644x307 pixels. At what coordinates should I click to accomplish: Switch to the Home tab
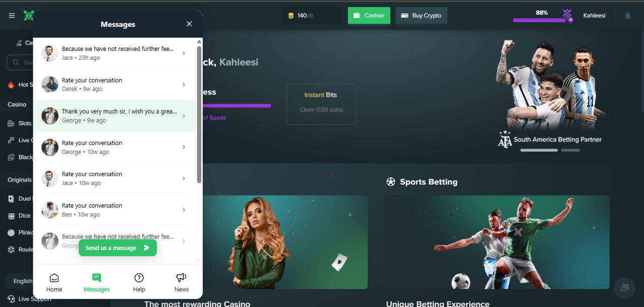coord(54,282)
